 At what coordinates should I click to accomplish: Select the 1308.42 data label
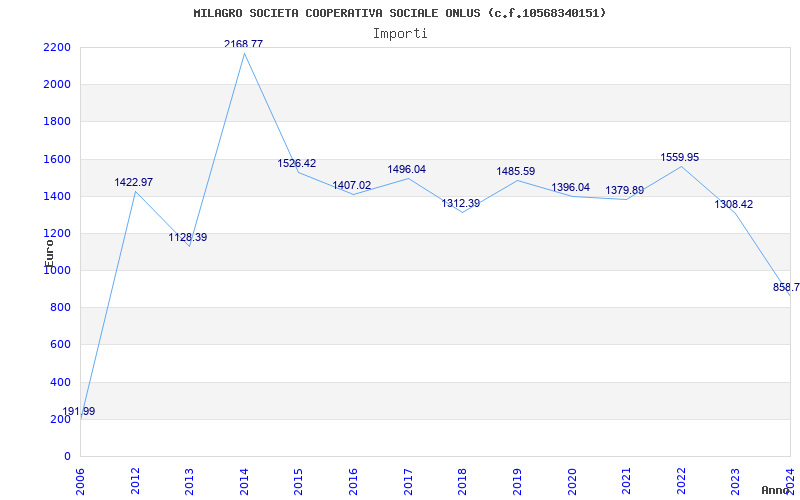734,204
